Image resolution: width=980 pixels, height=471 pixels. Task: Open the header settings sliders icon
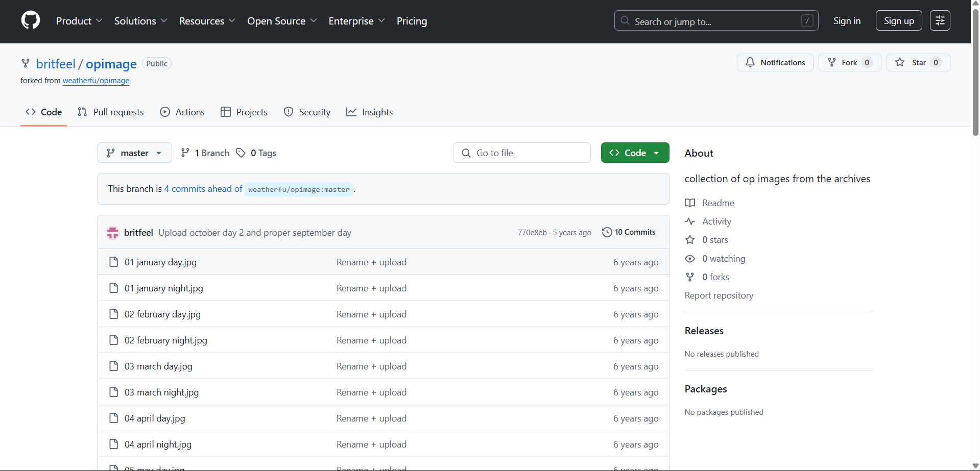[940, 20]
